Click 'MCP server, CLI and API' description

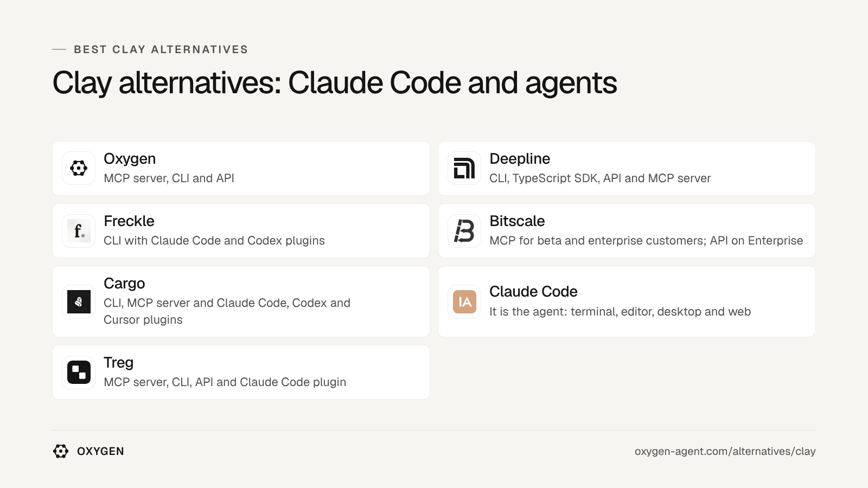point(169,178)
